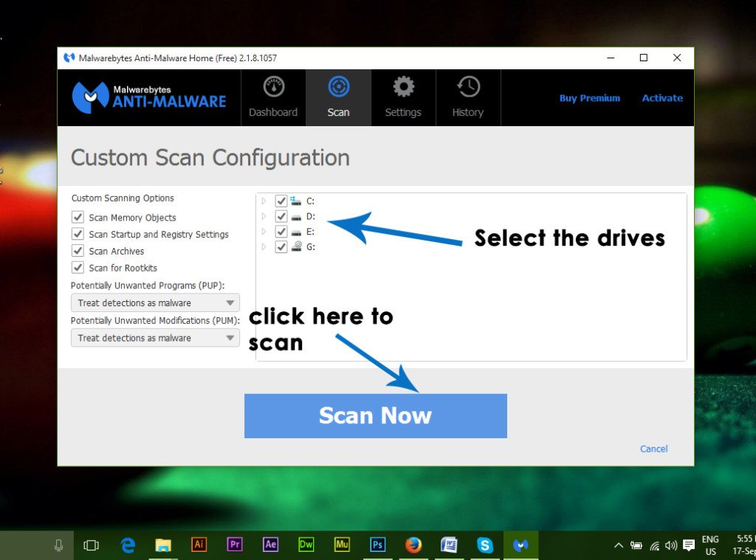756x560 pixels.
Task: Deselect the D: drive checkbox
Action: coord(281,216)
